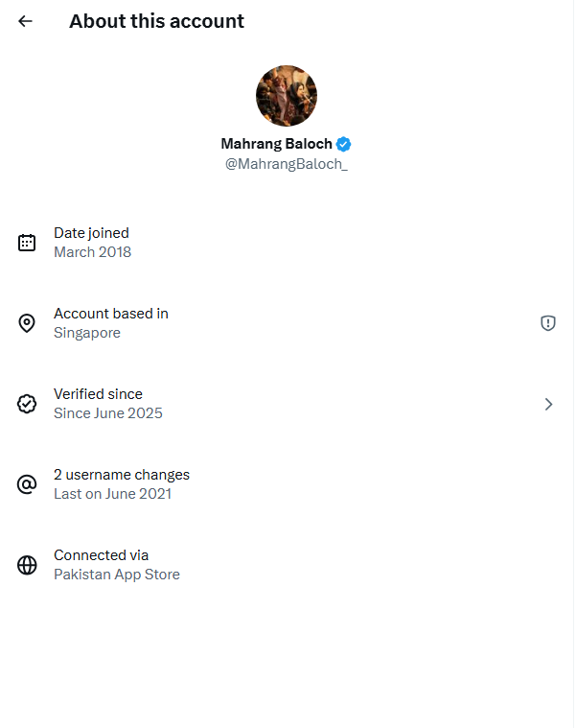Click the @MahrangBaloch_ handle
The width and height of the screenshot is (576, 728).
tap(286, 164)
